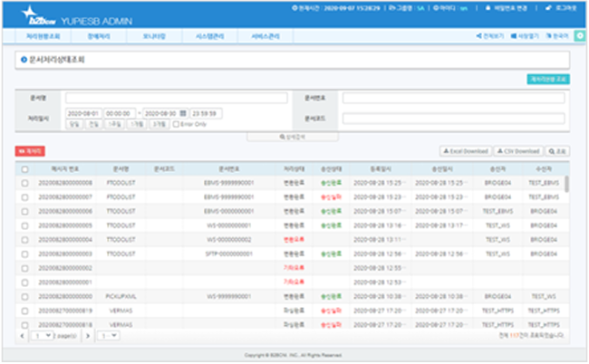589x364 pixels.
Task: Click the teal settings icon at top right
Action: (580, 36)
